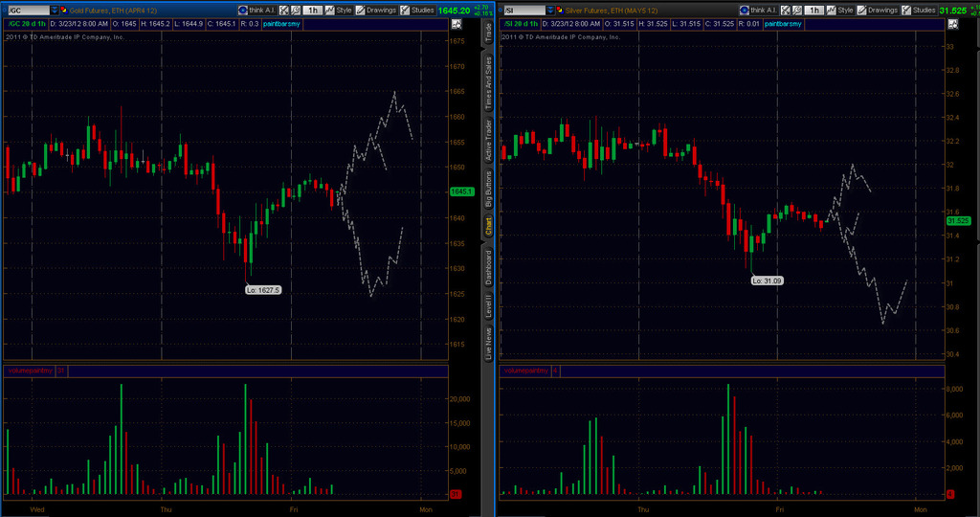Open Studies on Gold chart
Viewport: 980px width, 517px height.
pos(417,10)
